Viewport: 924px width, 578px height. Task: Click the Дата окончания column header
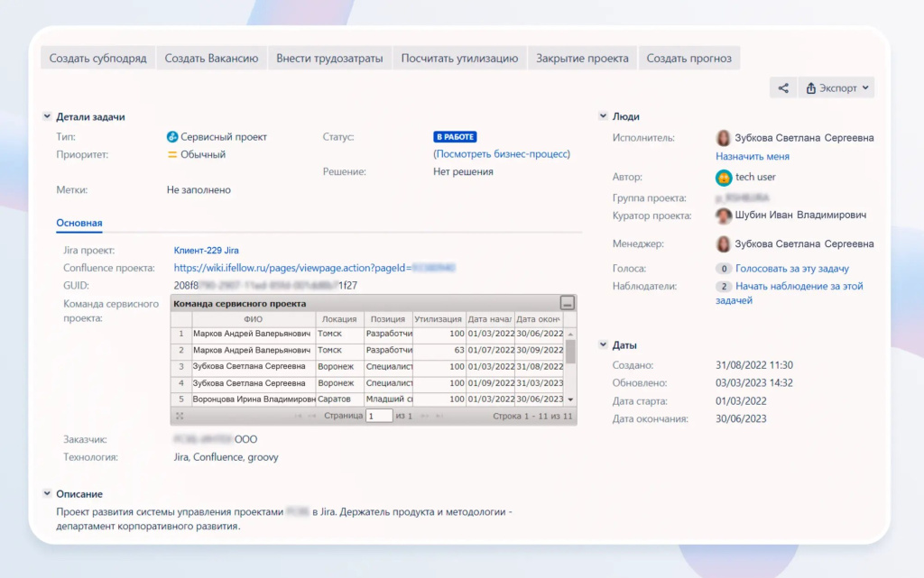539,319
